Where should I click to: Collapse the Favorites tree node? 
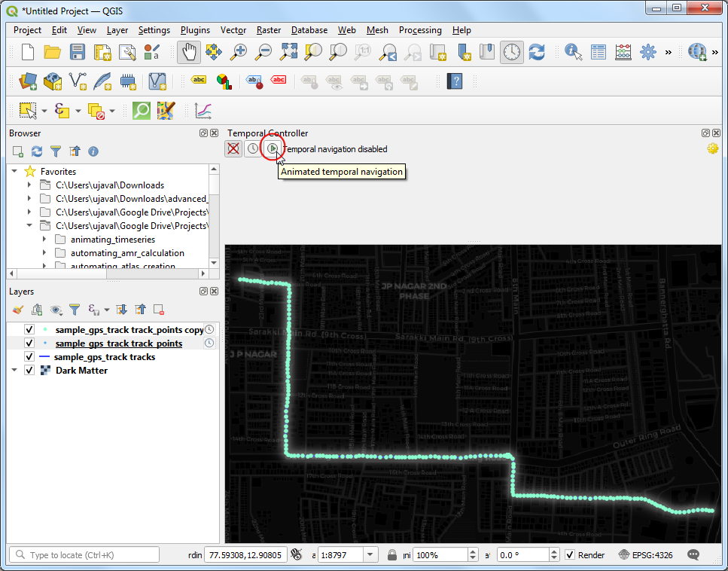click(14, 172)
